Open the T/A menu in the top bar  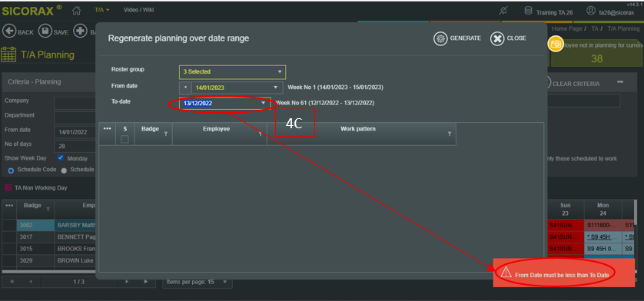102,10
